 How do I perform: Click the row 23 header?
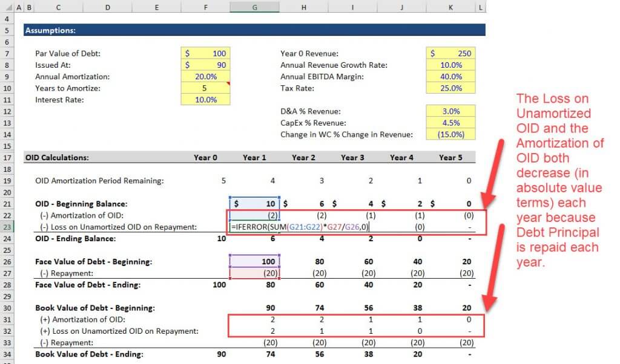(8, 227)
